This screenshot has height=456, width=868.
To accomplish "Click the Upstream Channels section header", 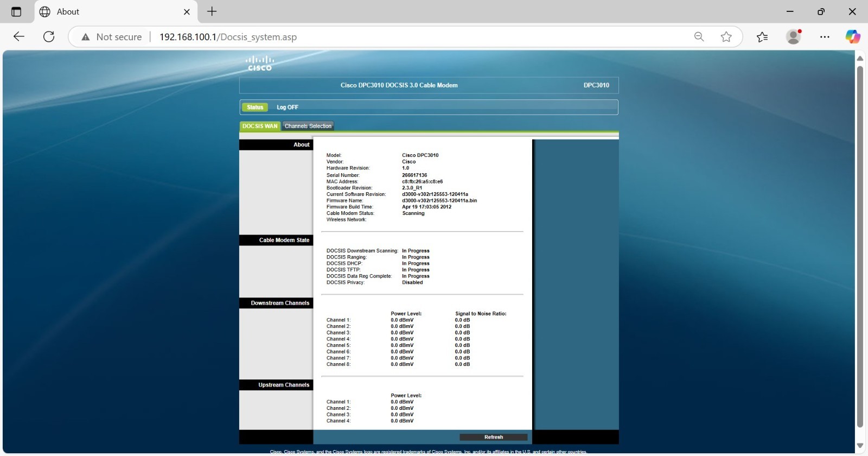I will tap(276, 385).
